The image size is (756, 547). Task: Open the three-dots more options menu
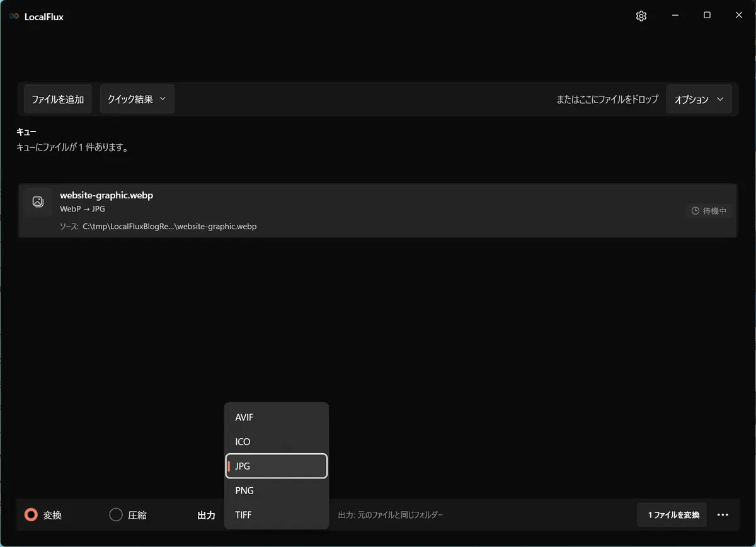pyautogui.click(x=723, y=515)
